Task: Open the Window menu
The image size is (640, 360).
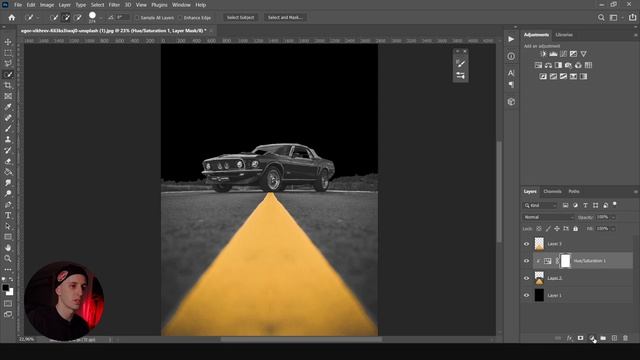Action: click(x=181, y=5)
